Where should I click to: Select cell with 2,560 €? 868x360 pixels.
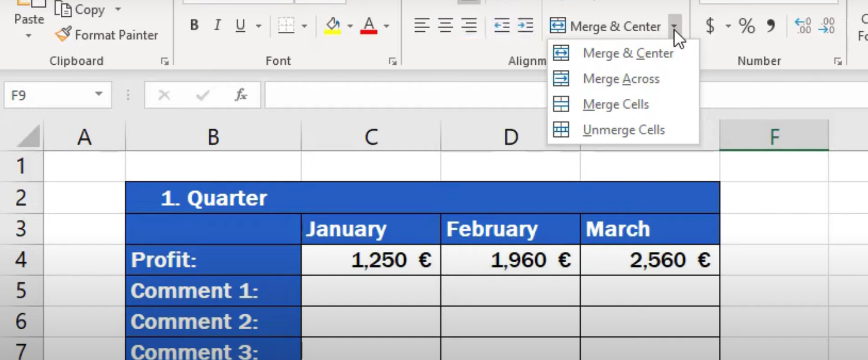pyautogui.click(x=650, y=260)
